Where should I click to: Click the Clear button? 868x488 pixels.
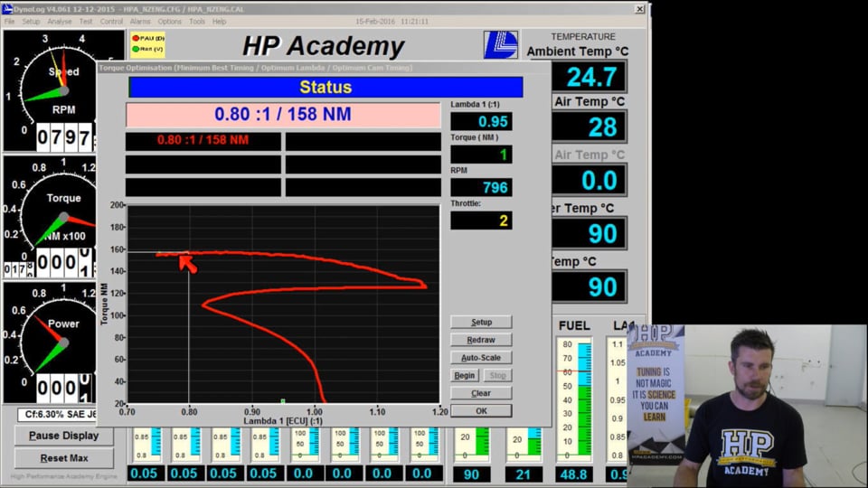coord(481,393)
